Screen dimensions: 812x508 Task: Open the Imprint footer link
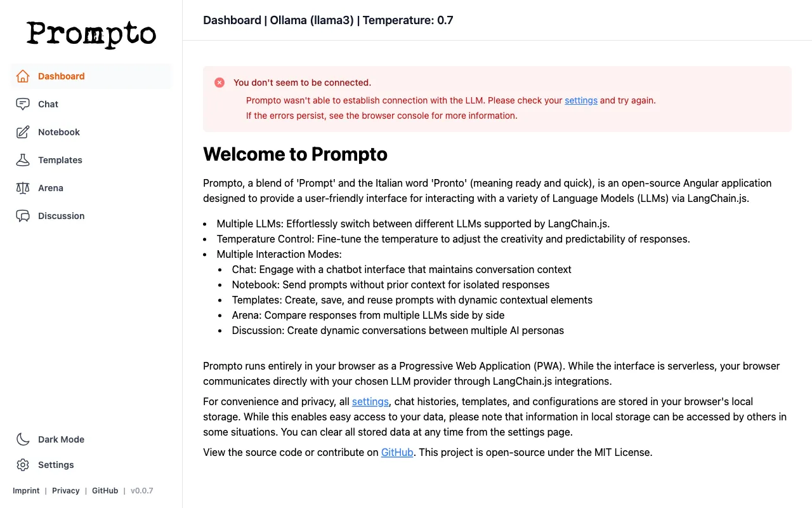[26, 491]
